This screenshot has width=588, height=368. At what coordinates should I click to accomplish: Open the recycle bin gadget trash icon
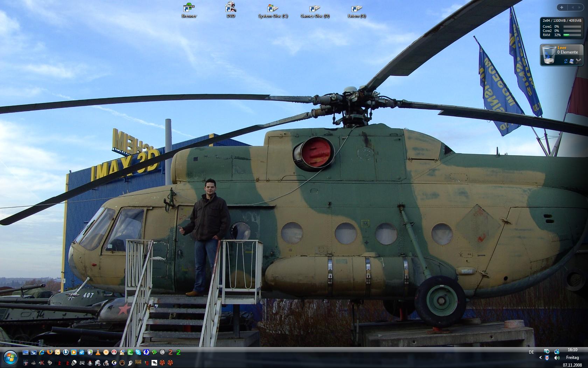[548, 55]
